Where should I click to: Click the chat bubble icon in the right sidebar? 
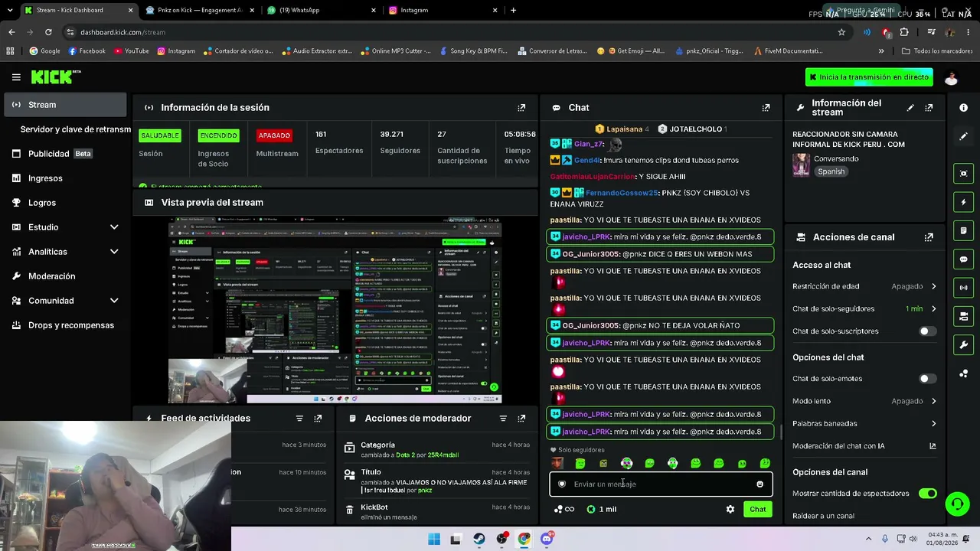coord(963,259)
